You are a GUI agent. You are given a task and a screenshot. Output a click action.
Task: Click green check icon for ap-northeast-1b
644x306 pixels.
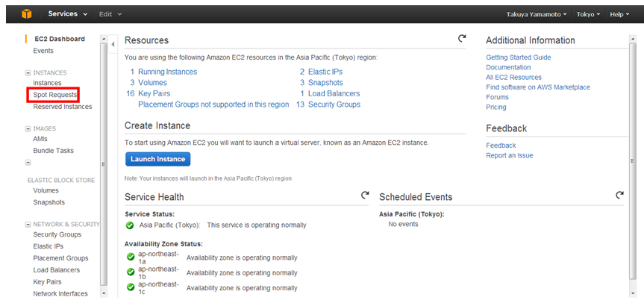(131, 272)
